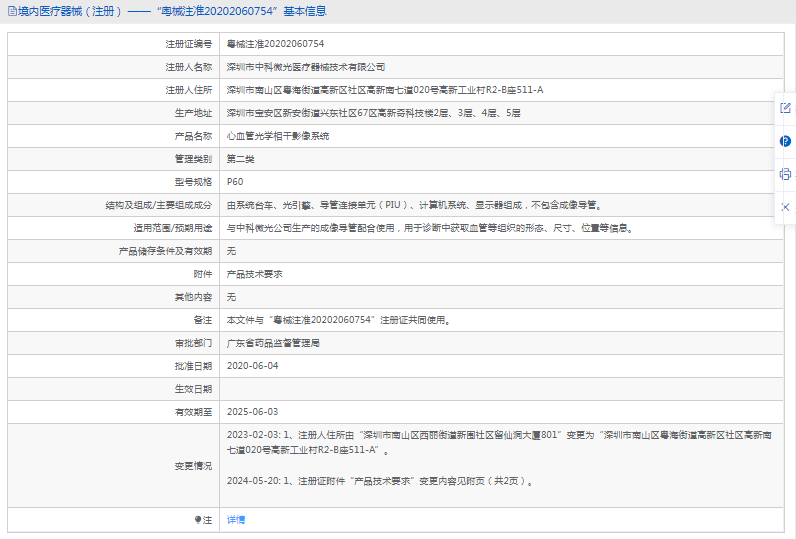Click the 管理类别 row label

193,159
